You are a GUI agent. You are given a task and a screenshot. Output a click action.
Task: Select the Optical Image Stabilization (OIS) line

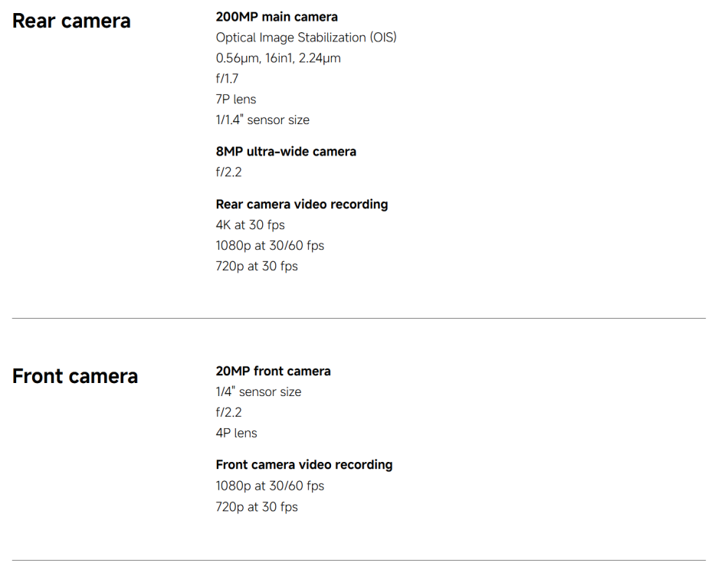point(306,38)
